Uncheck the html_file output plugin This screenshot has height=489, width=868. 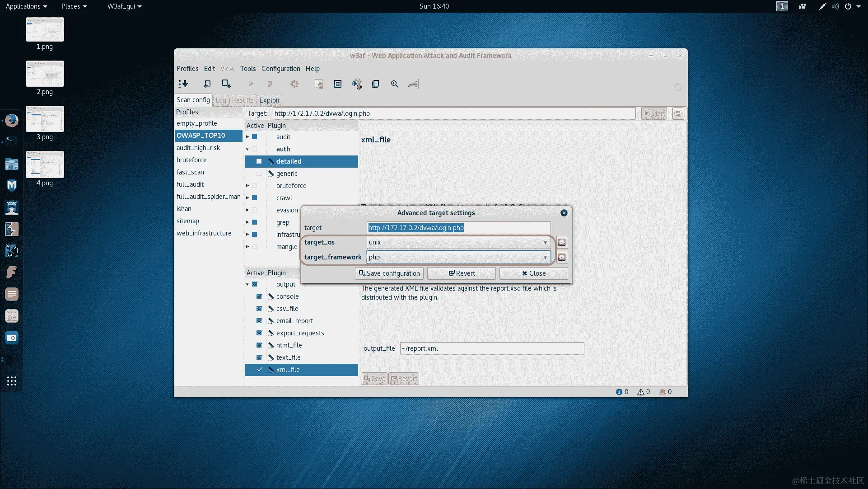pyautogui.click(x=259, y=345)
